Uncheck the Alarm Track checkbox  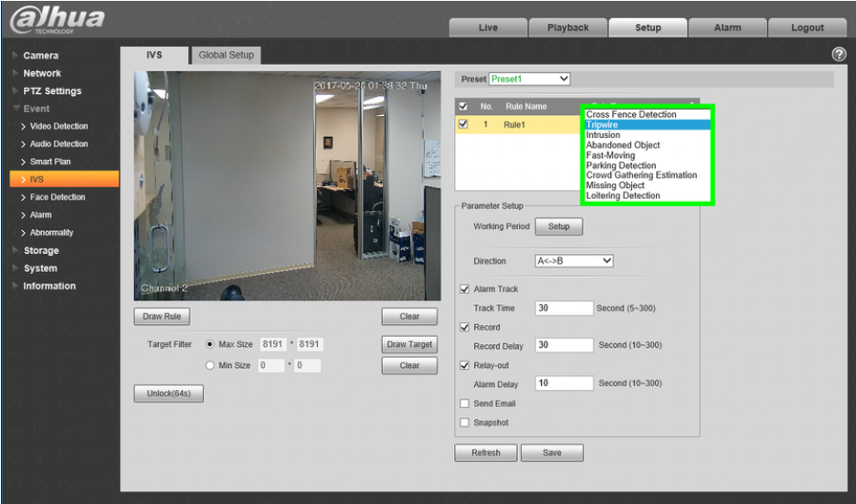coord(465,289)
